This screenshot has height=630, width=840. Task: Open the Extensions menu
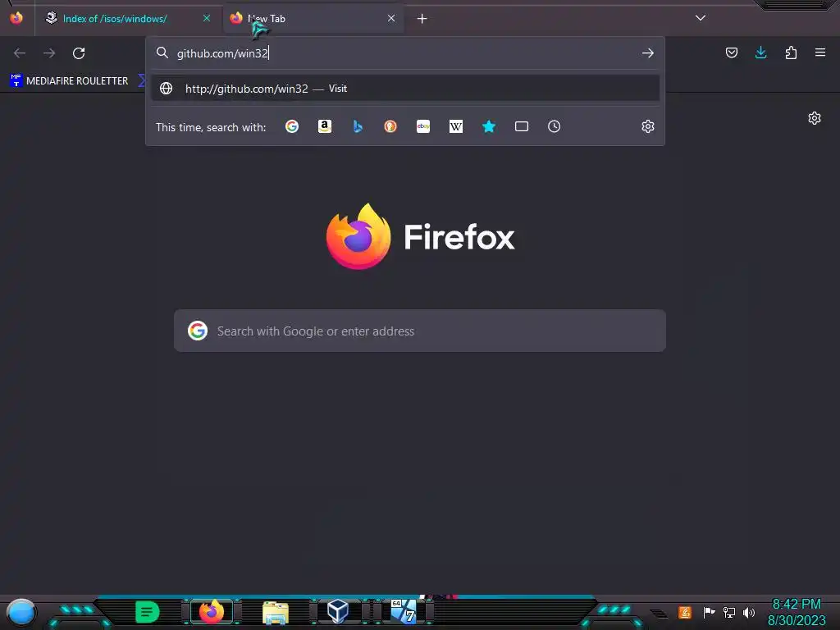click(791, 52)
